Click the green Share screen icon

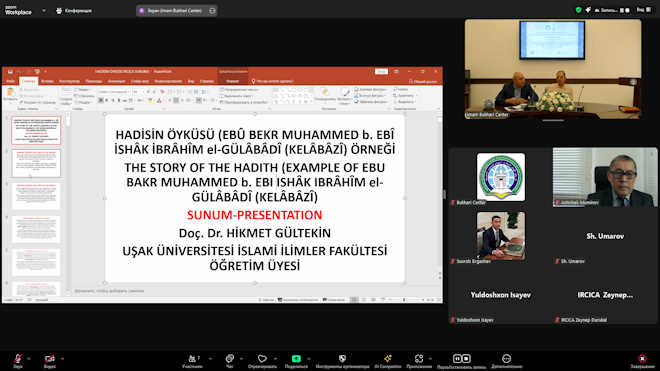pos(296,359)
